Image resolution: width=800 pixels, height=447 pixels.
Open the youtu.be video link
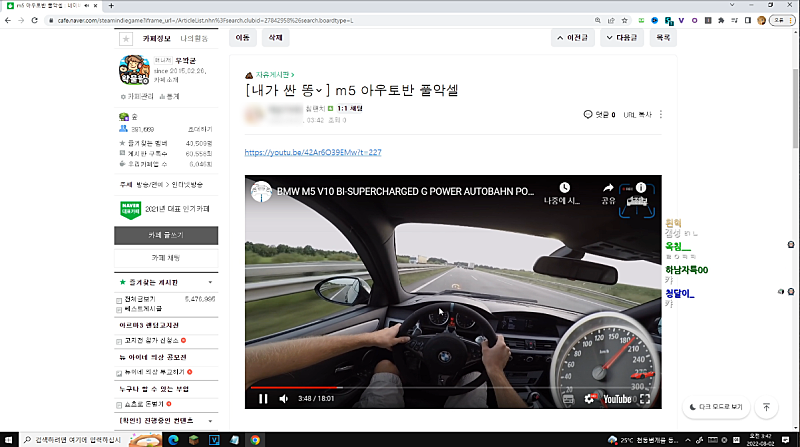pyautogui.click(x=313, y=152)
